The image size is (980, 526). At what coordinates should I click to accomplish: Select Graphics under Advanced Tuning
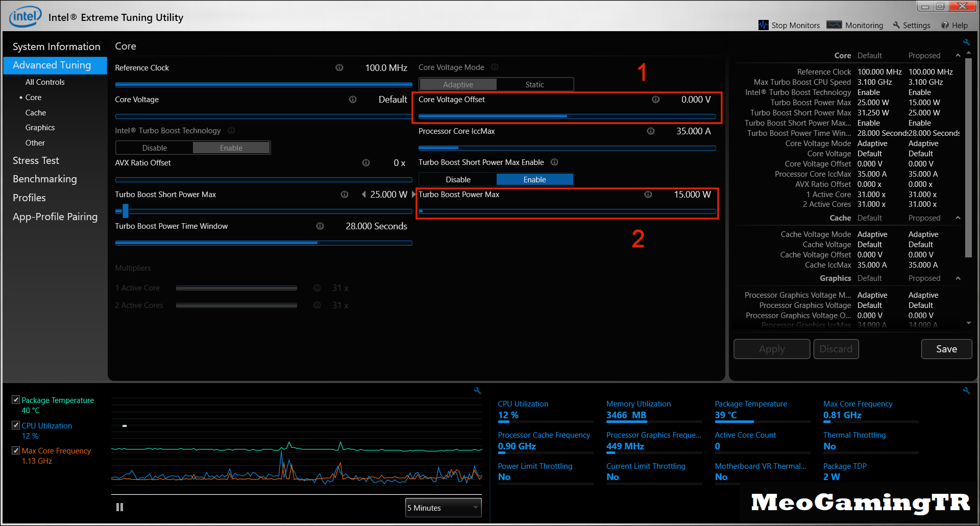[40, 127]
